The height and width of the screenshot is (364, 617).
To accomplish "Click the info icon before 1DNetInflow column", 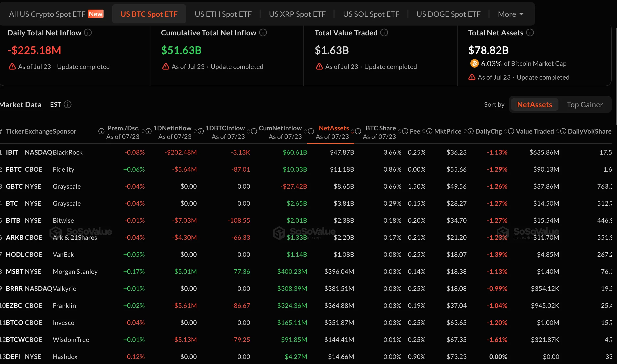I will (x=149, y=131).
